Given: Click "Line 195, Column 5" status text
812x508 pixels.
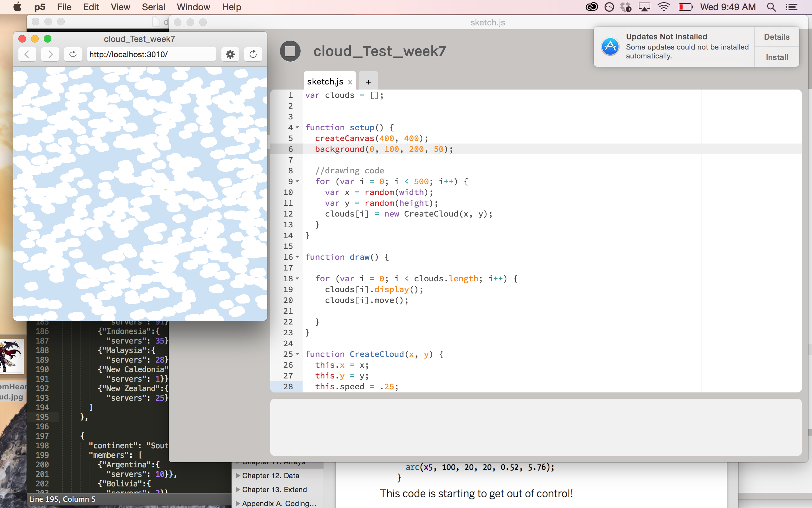Looking at the screenshot, I should [62, 499].
